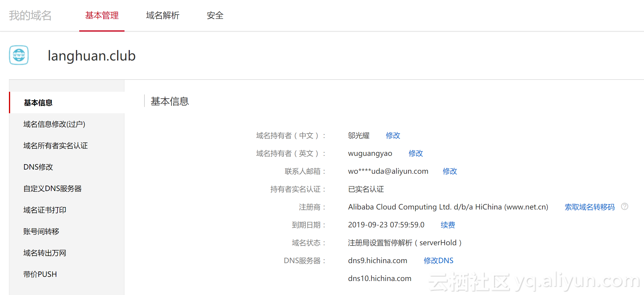Switch to the 域名解析 tab

(x=163, y=15)
